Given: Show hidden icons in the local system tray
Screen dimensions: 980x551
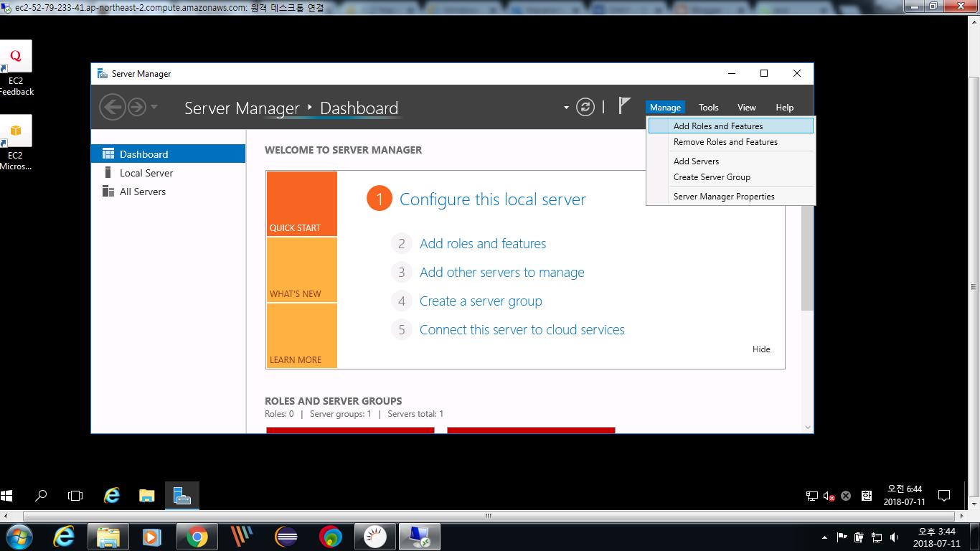Looking at the screenshot, I should 824,537.
